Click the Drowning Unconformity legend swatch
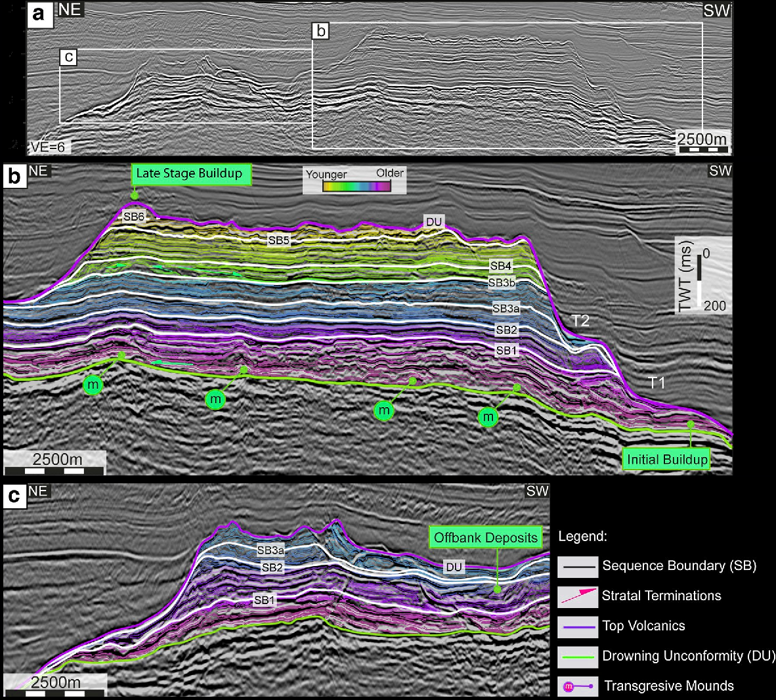Screen dimensions: 776x700 [577, 656]
